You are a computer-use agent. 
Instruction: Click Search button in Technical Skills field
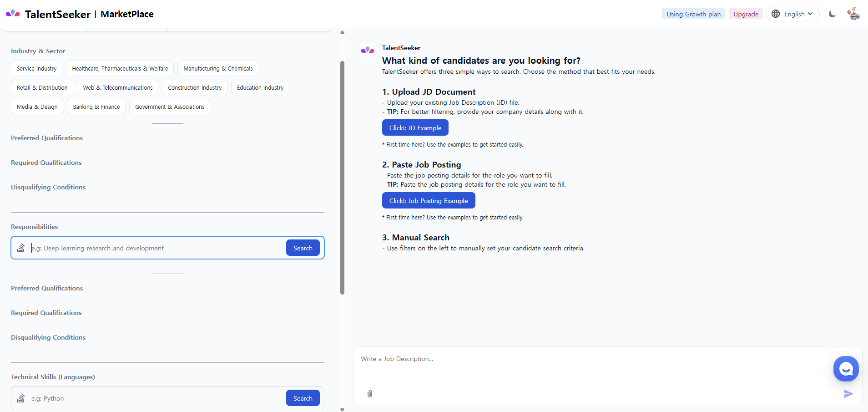[303, 398]
